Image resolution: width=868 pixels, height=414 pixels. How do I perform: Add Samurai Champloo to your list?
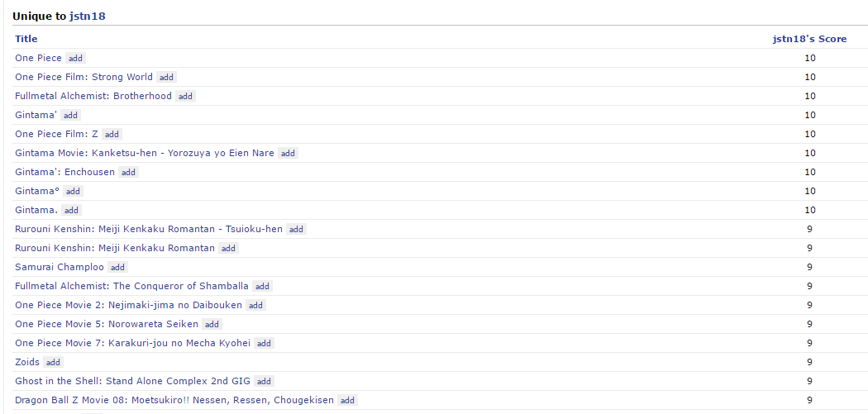(117, 267)
